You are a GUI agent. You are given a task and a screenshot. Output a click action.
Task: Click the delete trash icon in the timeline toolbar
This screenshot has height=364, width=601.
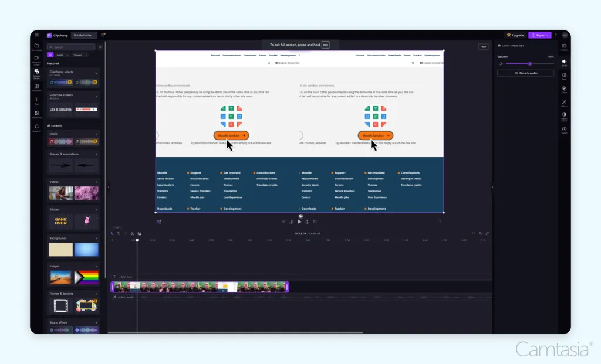click(x=139, y=233)
